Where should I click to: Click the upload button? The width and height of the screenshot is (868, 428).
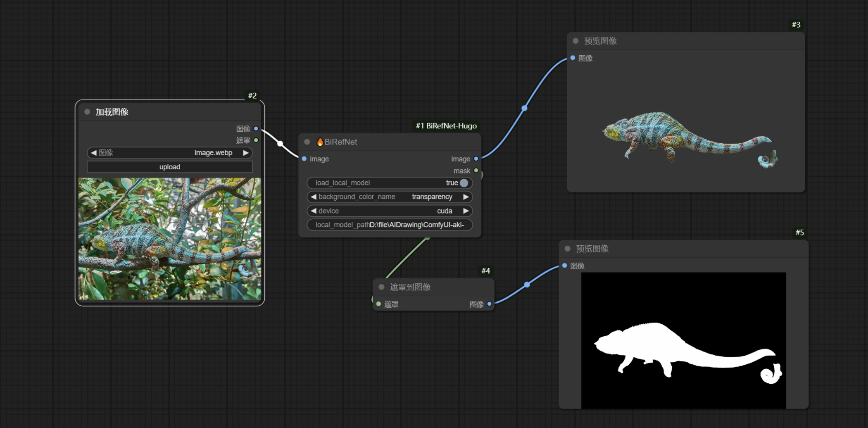pos(170,167)
